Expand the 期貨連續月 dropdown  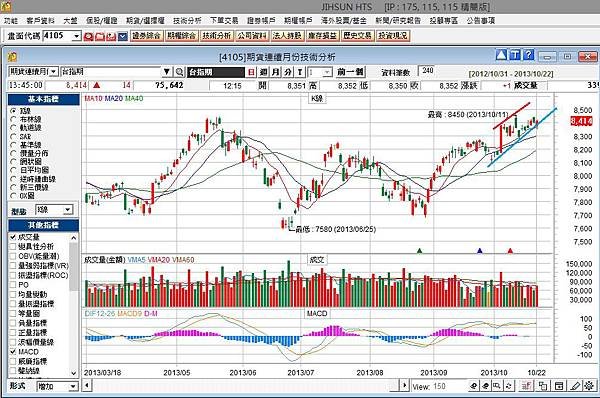[54, 72]
